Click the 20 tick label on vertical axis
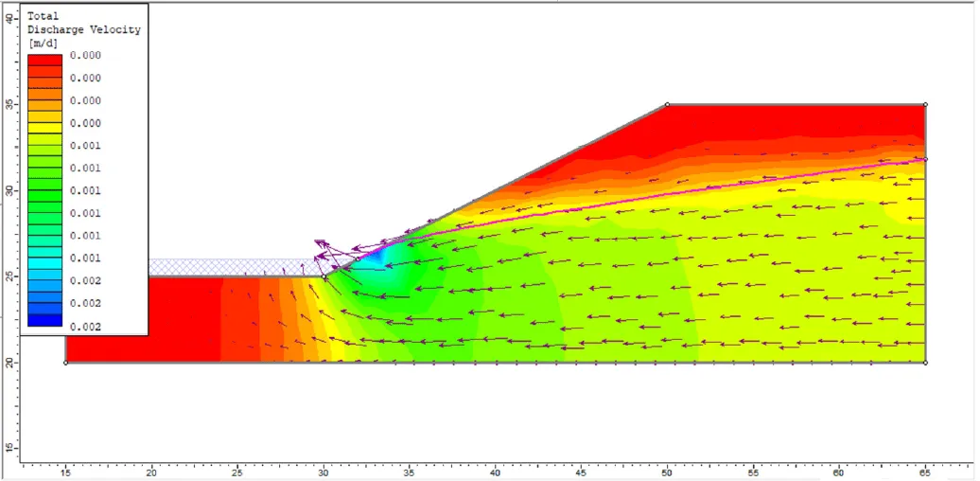980x481 pixels. 10,363
